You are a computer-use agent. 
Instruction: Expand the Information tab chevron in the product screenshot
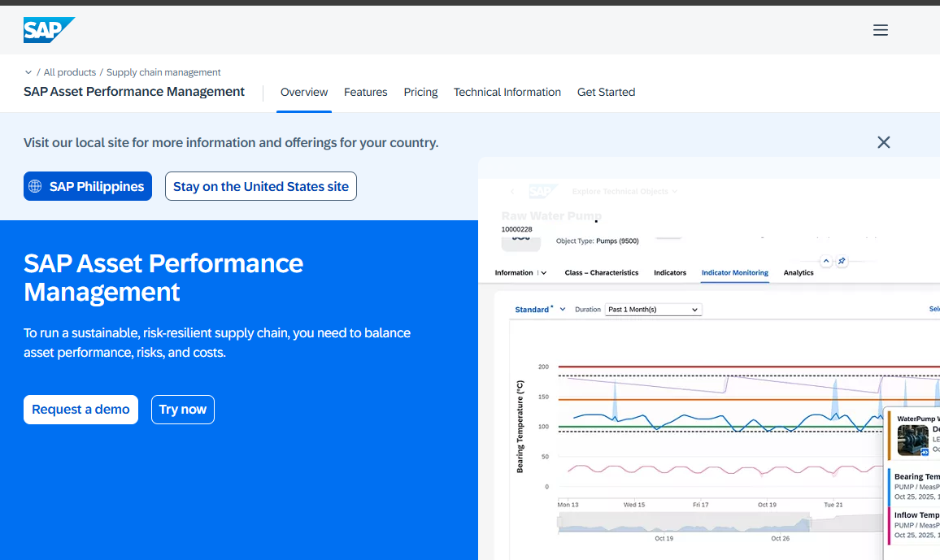click(544, 273)
